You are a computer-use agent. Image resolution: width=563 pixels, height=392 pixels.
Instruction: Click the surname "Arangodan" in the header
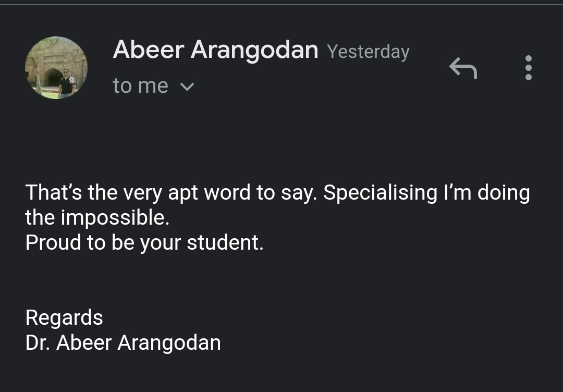[x=254, y=50]
